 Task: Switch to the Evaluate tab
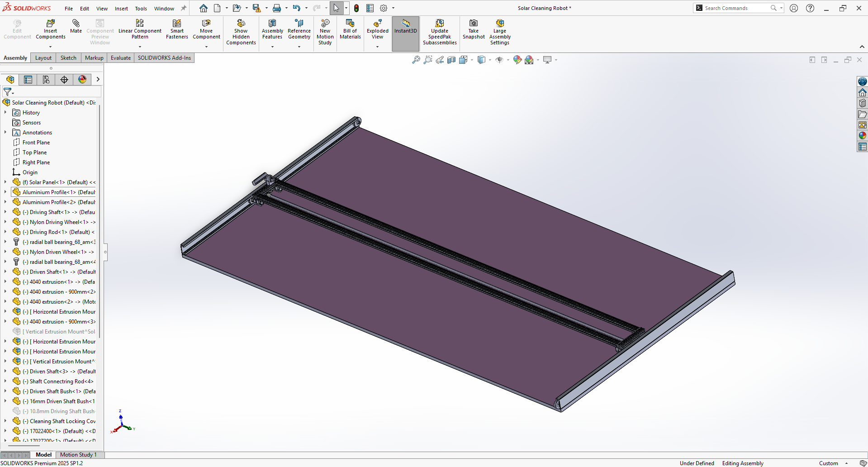(121, 58)
